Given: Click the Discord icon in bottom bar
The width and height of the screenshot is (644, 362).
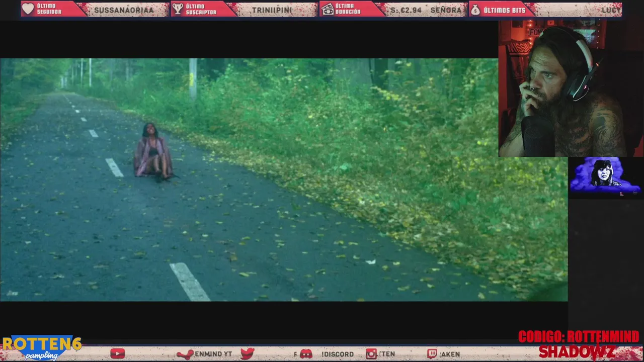Looking at the screenshot, I should click(x=306, y=354).
